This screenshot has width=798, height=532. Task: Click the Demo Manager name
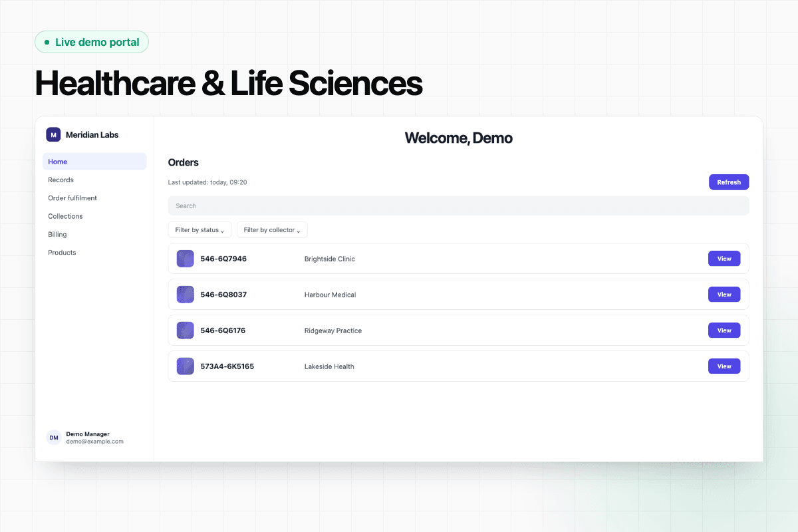click(88, 434)
